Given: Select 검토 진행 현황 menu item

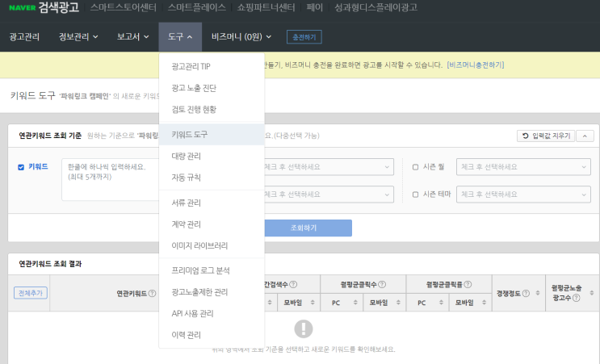Looking at the screenshot, I should point(212,109).
